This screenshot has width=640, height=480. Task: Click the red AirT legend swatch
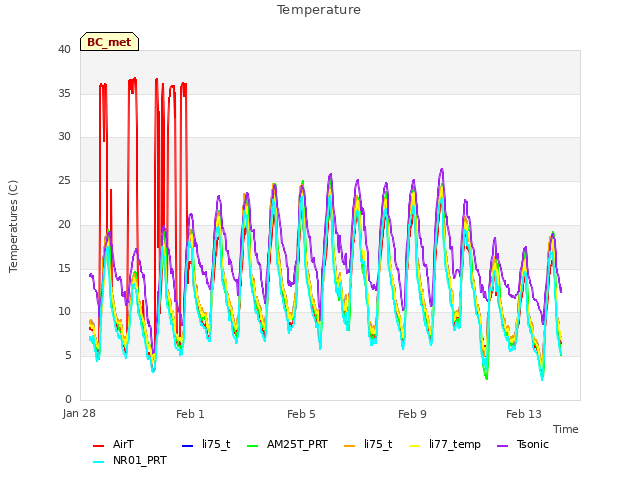(x=98, y=445)
